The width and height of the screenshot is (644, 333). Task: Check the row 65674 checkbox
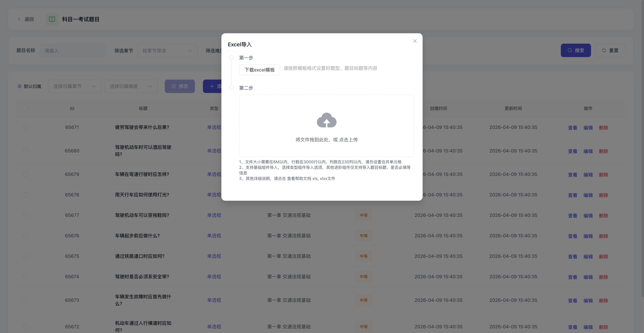25,277
